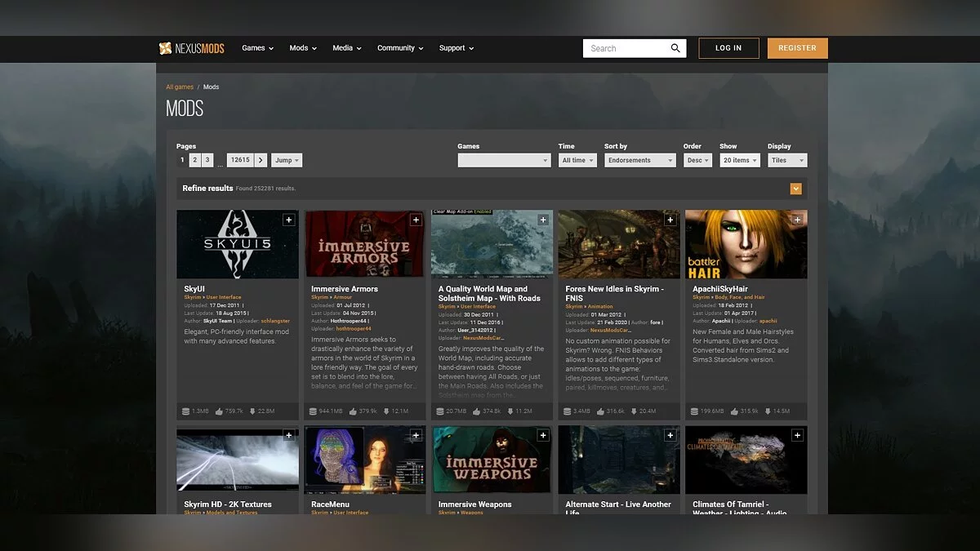Open the SkyUI mod title
Viewport: 980px width, 551px height.
click(x=194, y=289)
